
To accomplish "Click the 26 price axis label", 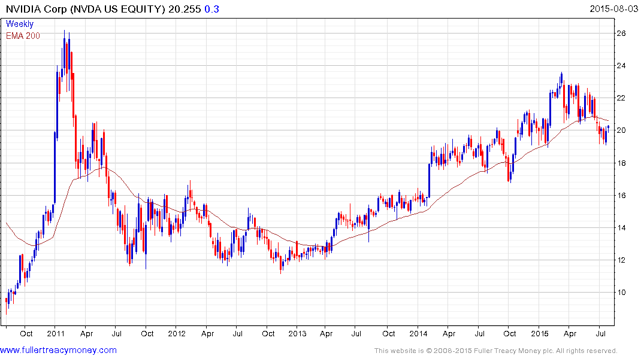I will [x=621, y=34].
